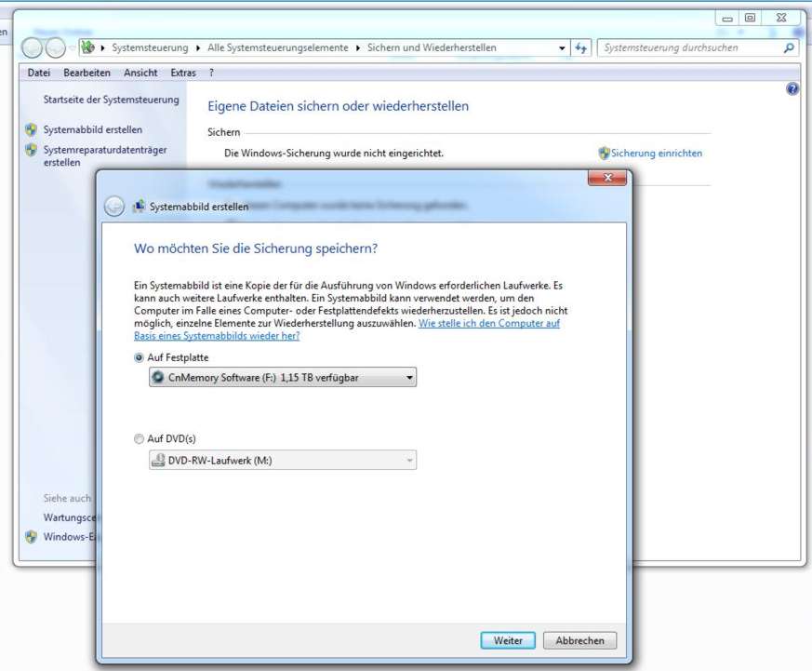Open Sicherung einrichten link
The image size is (812, 671).
(x=656, y=153)
